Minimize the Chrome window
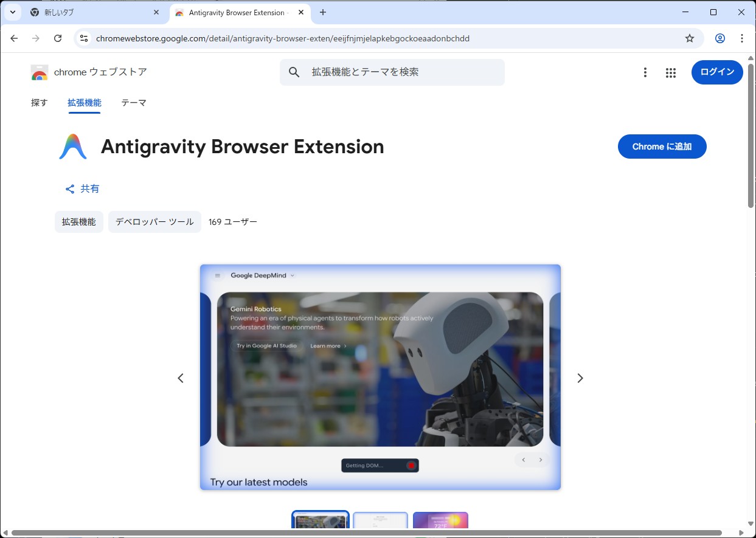Screen dimensions: 756x538 coord(685,12)
